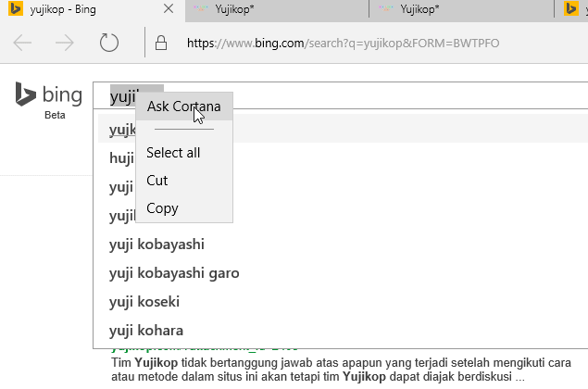Select suggestion yuji koseki

pyautogui.click(x=144, y=302)
